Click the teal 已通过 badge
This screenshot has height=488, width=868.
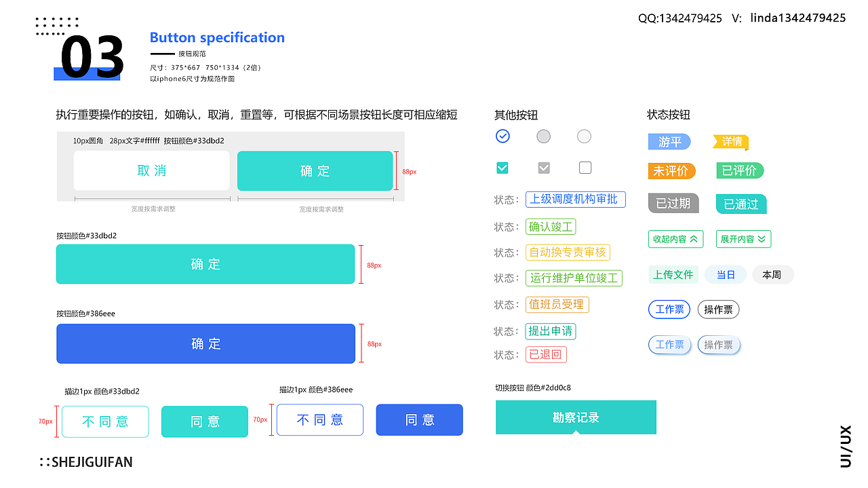pos(741,204)
